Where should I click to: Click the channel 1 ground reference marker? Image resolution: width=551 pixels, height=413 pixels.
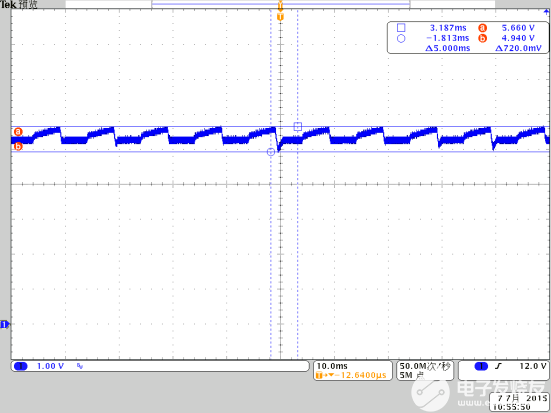click(x=4, y=324)
